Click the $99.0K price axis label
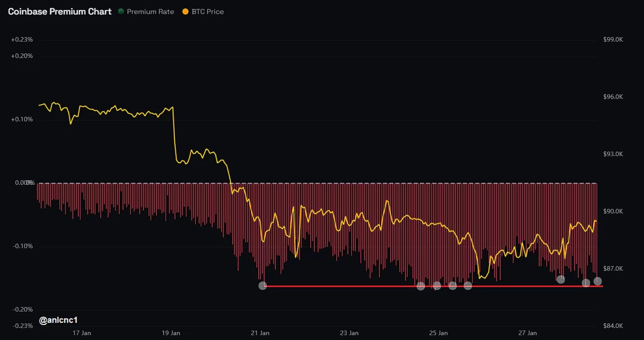Viewport: 644px width, 340px height. (613, 40)
